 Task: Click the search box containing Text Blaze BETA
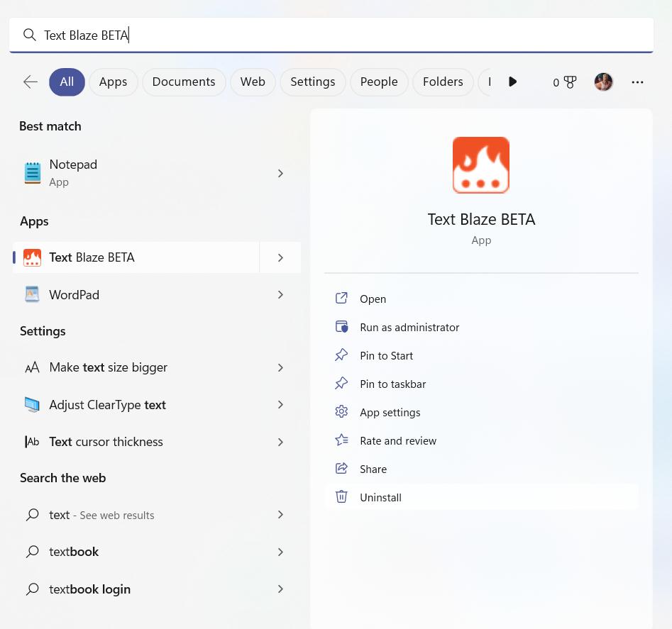331,35
